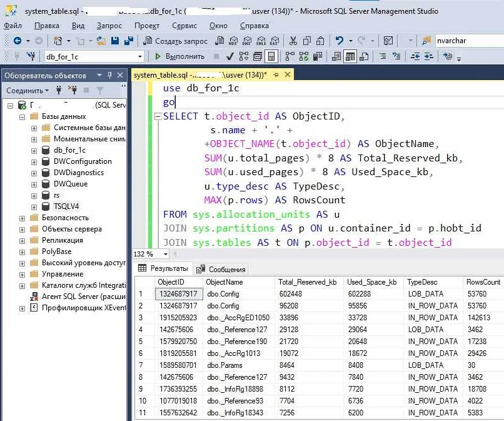Image resolution: width=504 pixels, height=421 pixels.
Task: Click the Save file icon
Action: pyautogui.click(x=115, y=41)
